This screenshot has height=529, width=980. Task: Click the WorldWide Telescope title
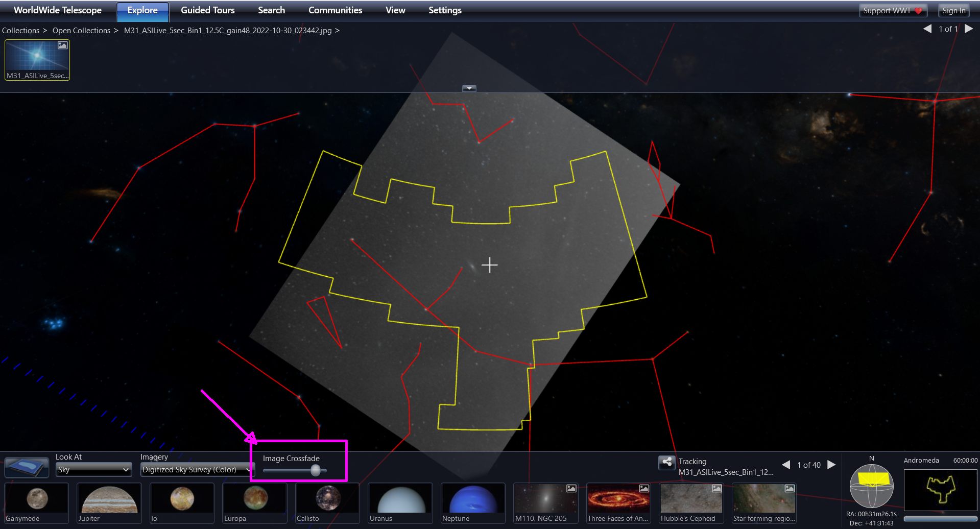pyautogui.click(x=58, y=10)
